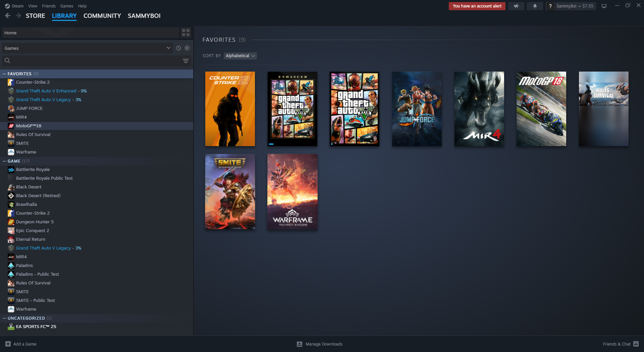Click Epic Conquest 2 icon
Screen dimensions: 644x352
pyautogui.click(x=11, y=231)
